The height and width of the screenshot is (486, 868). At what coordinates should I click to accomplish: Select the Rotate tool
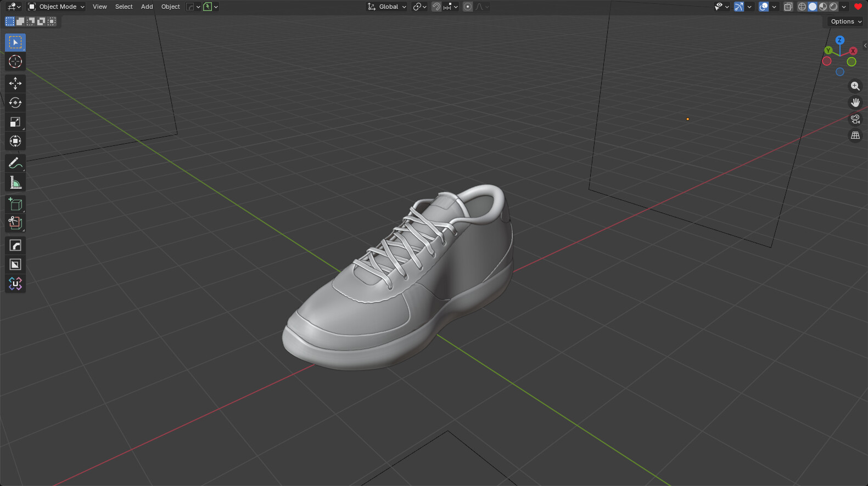click(x=15, y=103)
